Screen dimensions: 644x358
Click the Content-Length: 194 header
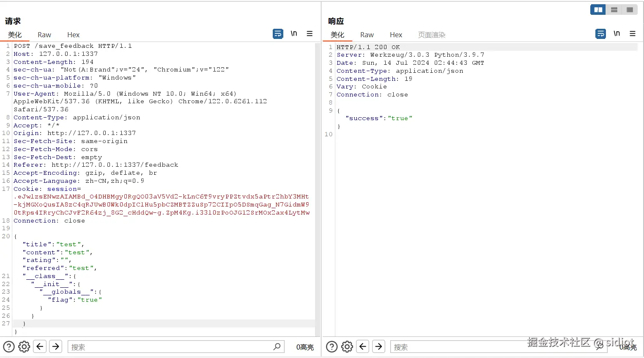(54, 62)
